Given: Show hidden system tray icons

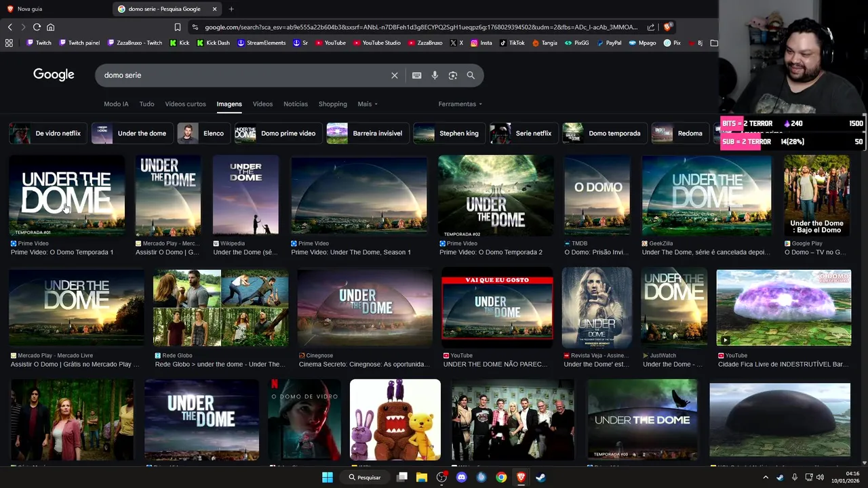Looking at the screenshot, I should 766,477.
